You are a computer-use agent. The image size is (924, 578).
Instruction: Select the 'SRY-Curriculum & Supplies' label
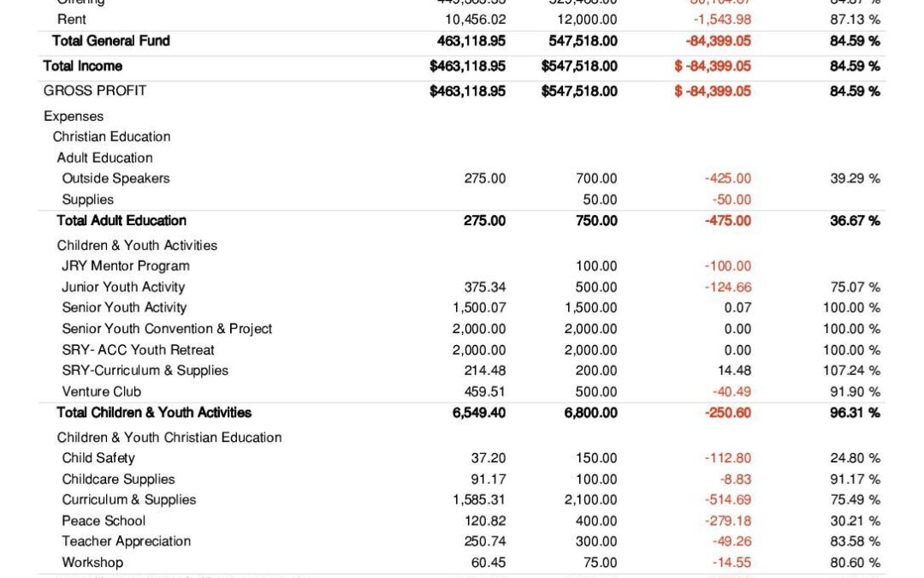click(x=145, y=371)
